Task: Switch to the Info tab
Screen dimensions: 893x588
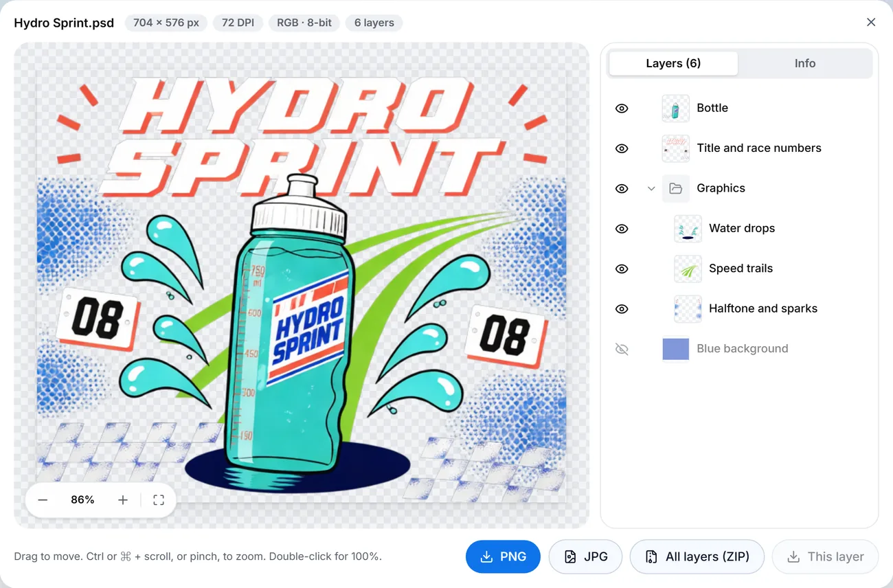Action: click(805, 63)
